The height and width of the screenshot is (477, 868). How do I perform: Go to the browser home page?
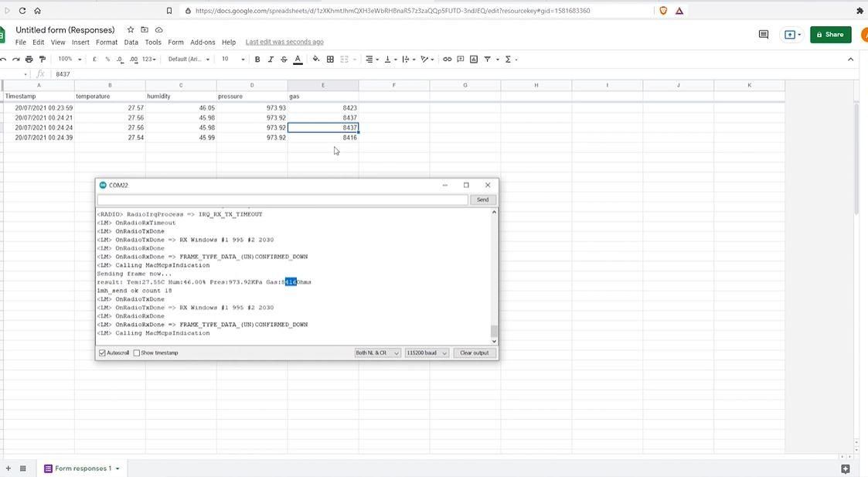(x=37, y=11)
